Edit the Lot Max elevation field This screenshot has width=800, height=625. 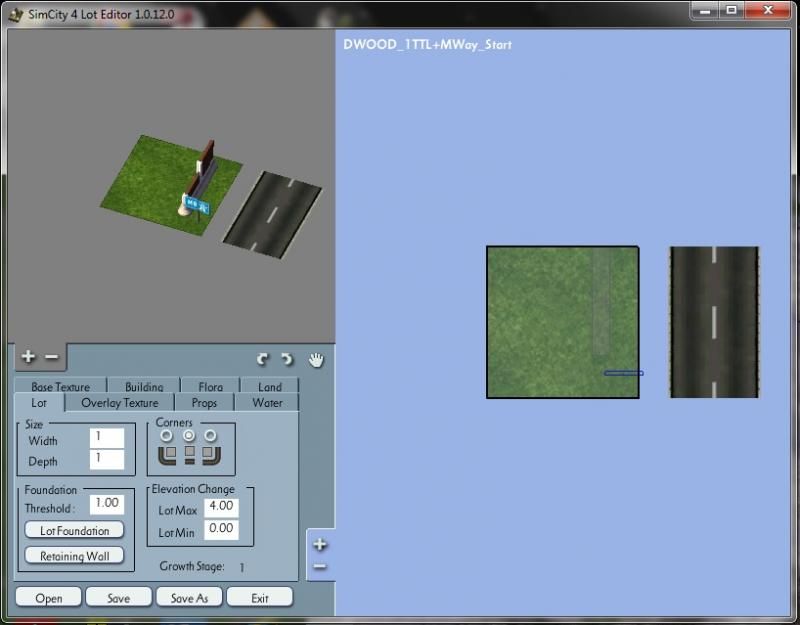coord(221,507)
